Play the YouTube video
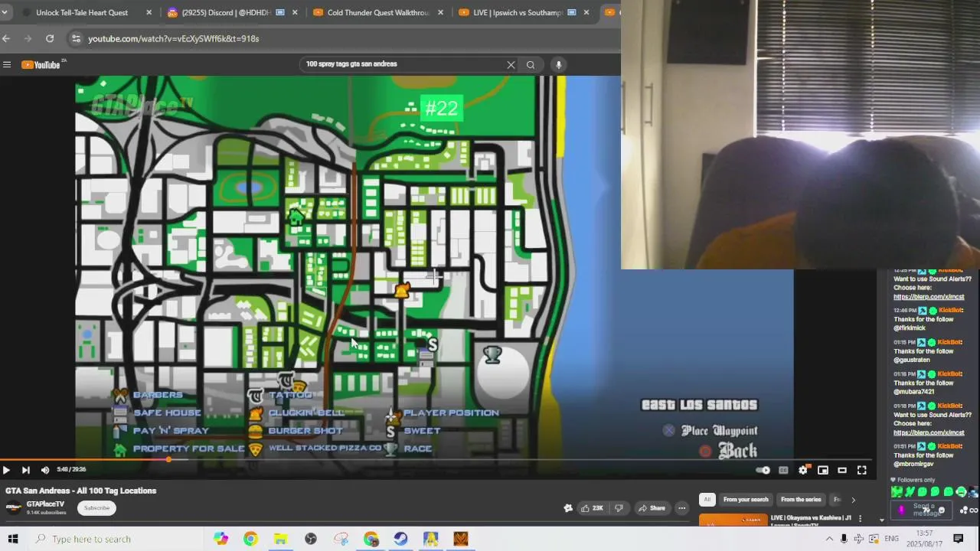The height and width of the screenshot is (551, 980). [x=6, y=470]
